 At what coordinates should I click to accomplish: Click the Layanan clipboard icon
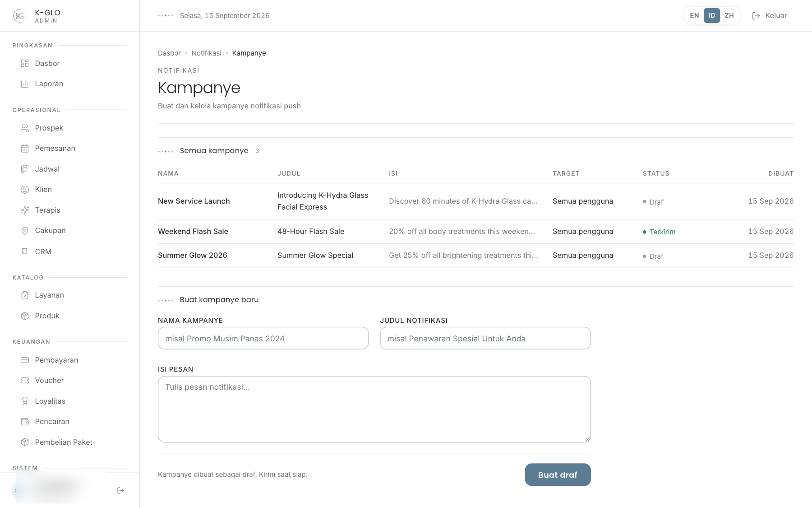pyautogui.click(x=25, y=295)
